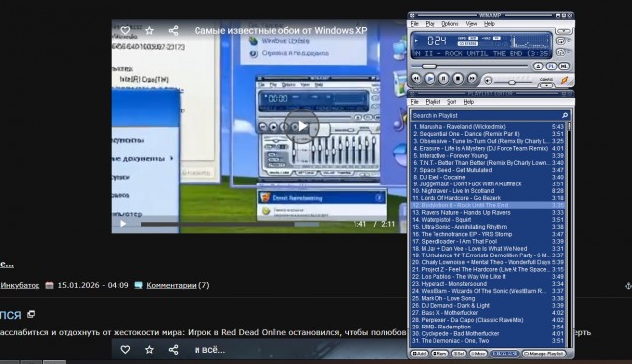Click Winamp's spectrum visualizer

pyautogui.click(x=529, y=41)
